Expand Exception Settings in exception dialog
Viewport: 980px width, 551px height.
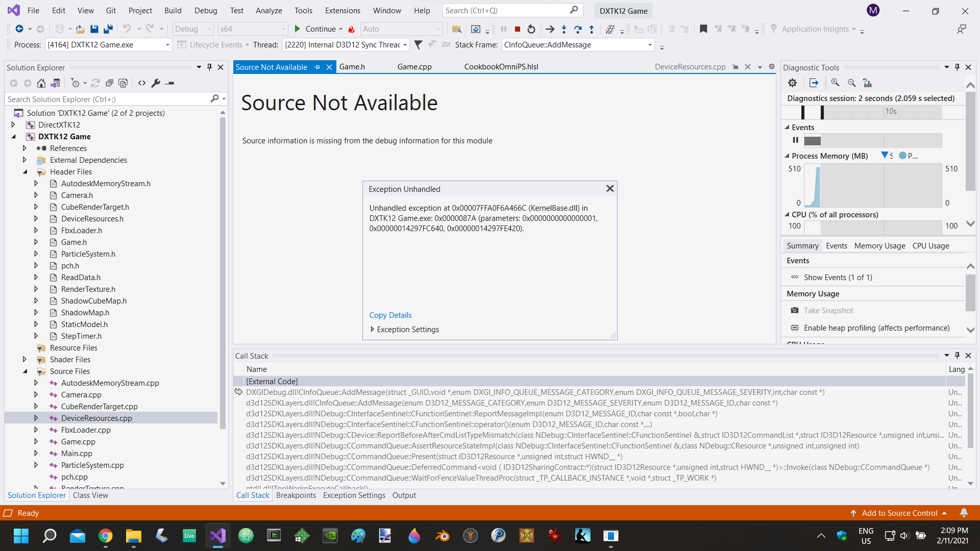point(372,330)
